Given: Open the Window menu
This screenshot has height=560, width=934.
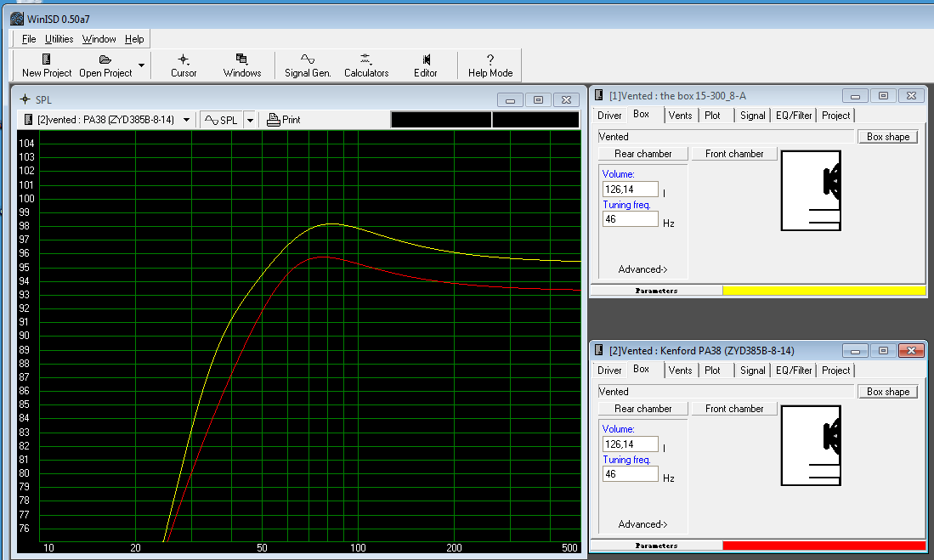Looking at the screenshot, I should [x=99, y=39].
